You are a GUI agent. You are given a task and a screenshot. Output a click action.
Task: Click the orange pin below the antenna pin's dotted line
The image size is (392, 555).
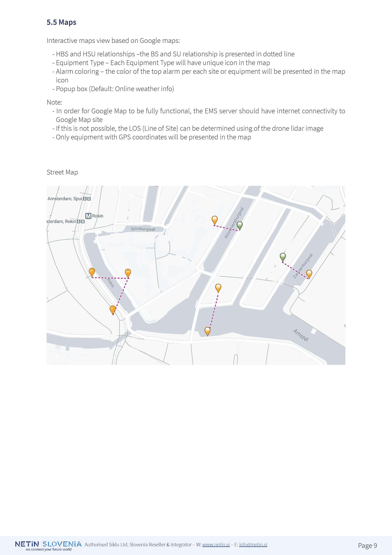[x=113, y=309]
